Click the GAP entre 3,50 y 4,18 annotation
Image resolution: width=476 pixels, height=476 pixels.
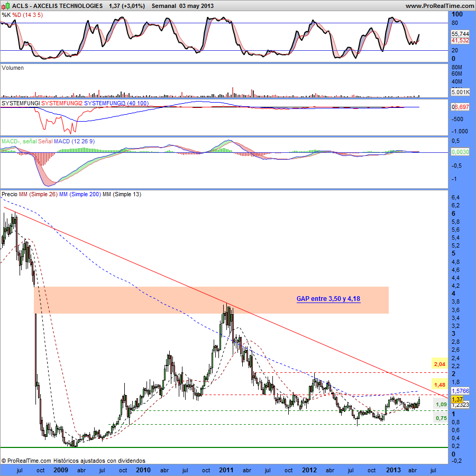point(328,299)
